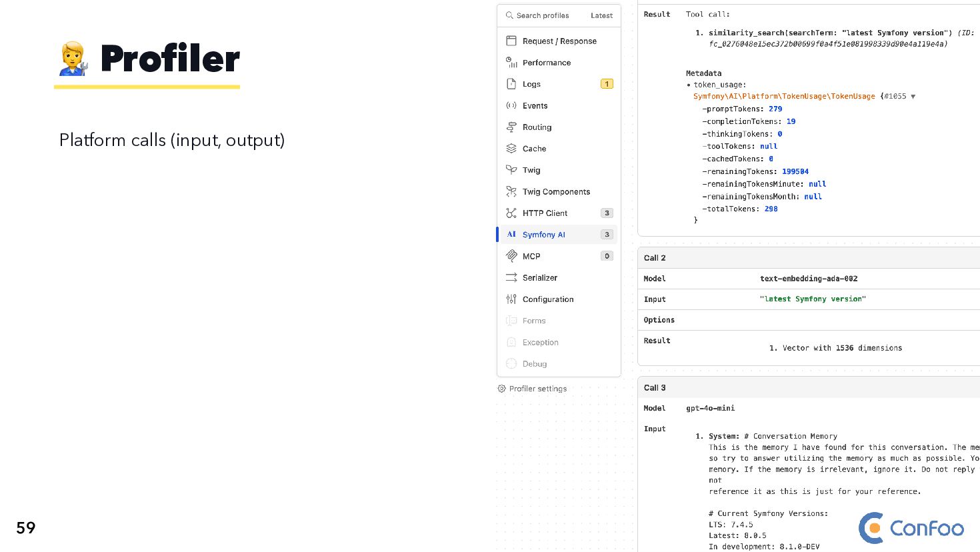Click the Performance chart icon
Screen dimensions: 980x552
pos(511,63)
